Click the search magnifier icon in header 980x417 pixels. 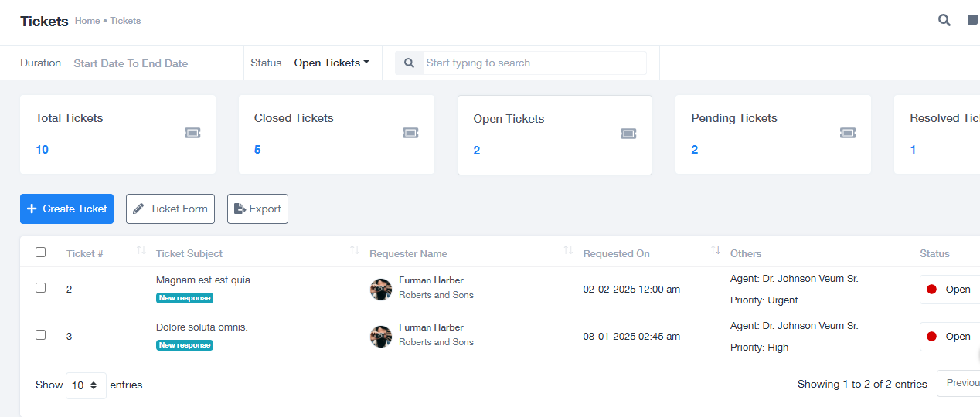tap(944, 21)
